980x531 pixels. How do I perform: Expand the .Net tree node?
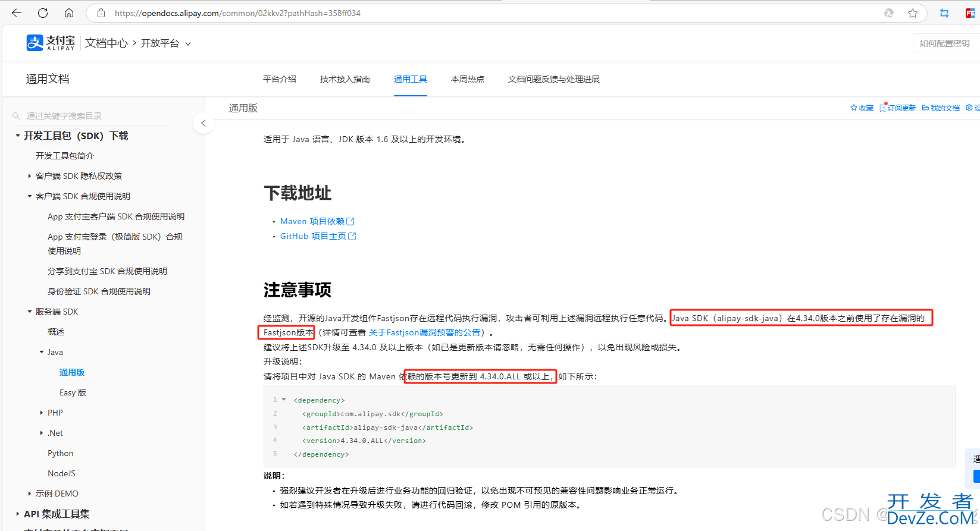(42, 433)
